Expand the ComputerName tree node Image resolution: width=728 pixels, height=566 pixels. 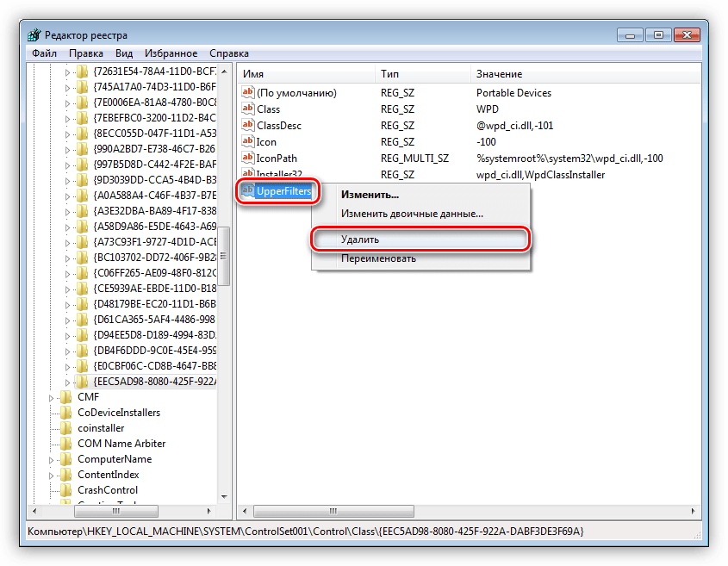coord(52,459)
